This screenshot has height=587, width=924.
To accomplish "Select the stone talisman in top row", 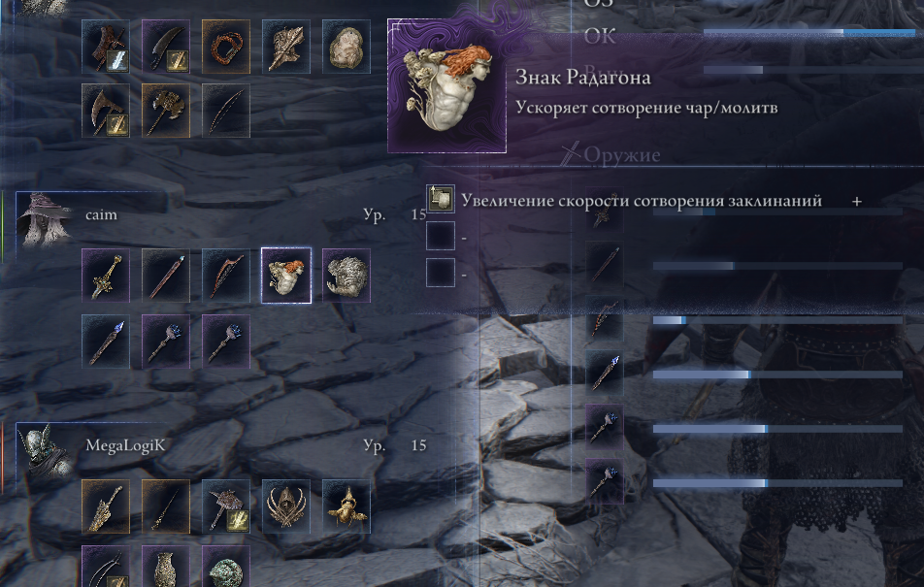I will click(346, 47).
